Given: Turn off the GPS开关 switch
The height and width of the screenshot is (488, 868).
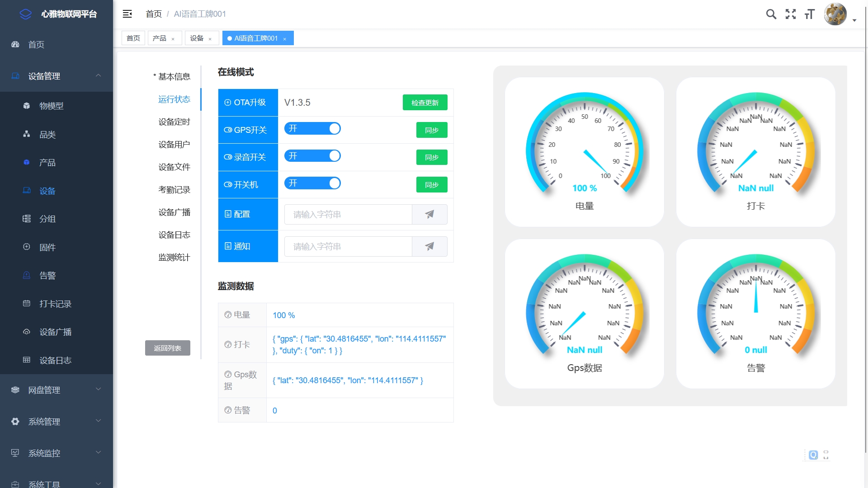Looking at the screenshot, I should point(312,129).
